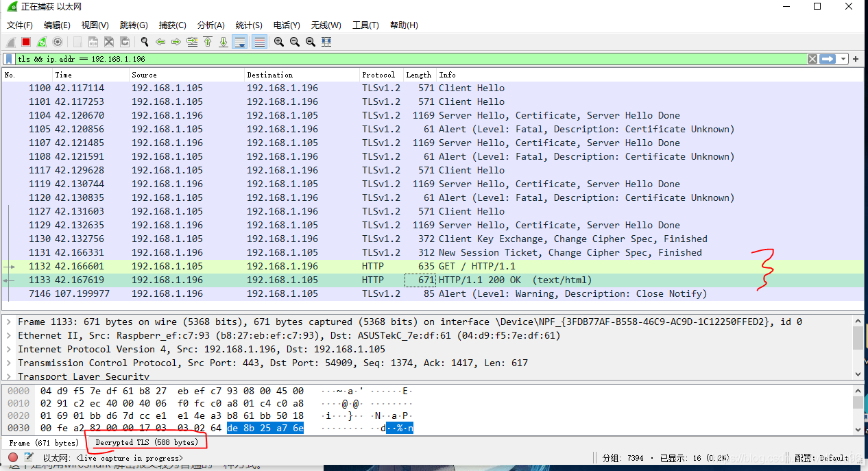
Task: Zoom in on packet list text
Action: tap(279, 42)
